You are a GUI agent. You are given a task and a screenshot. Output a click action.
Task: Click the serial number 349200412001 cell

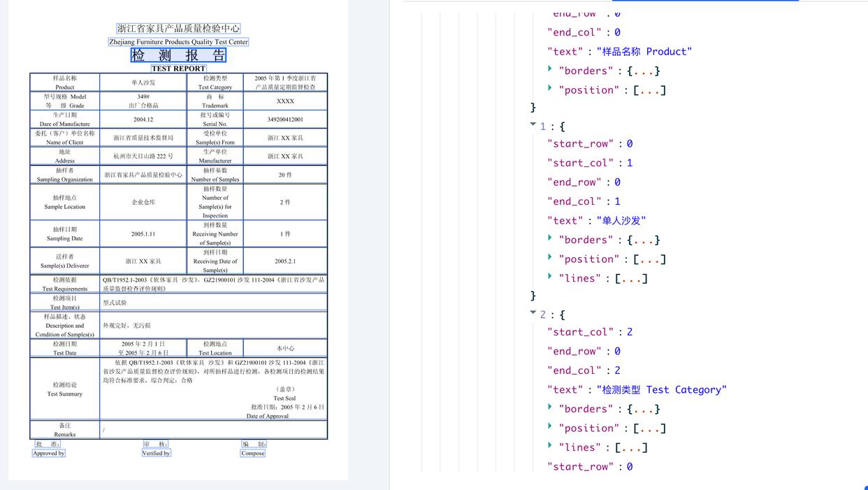285,120
